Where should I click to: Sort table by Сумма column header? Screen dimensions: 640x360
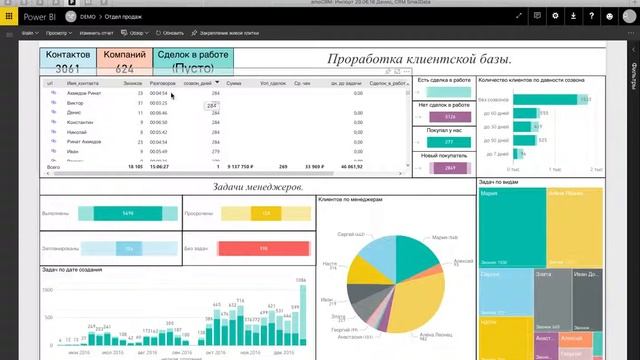[x=234, y=83]
